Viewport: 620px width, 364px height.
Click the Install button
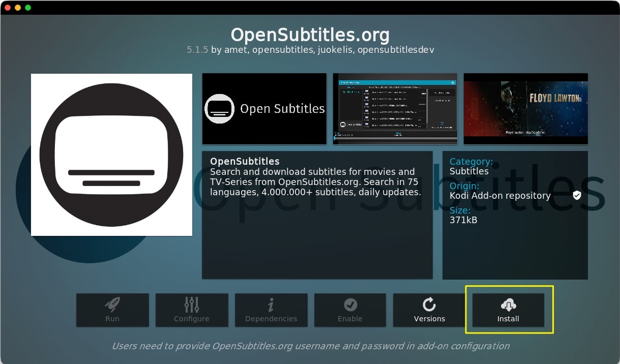(508, 310)
